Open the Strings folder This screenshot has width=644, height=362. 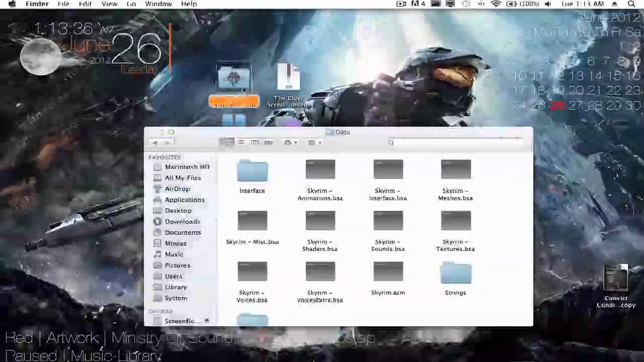click(456, 273)
